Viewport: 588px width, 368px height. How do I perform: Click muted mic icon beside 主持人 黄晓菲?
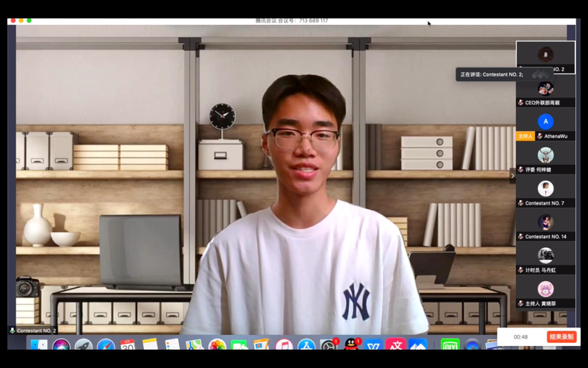pyautogui.click(x=520, y=303)
